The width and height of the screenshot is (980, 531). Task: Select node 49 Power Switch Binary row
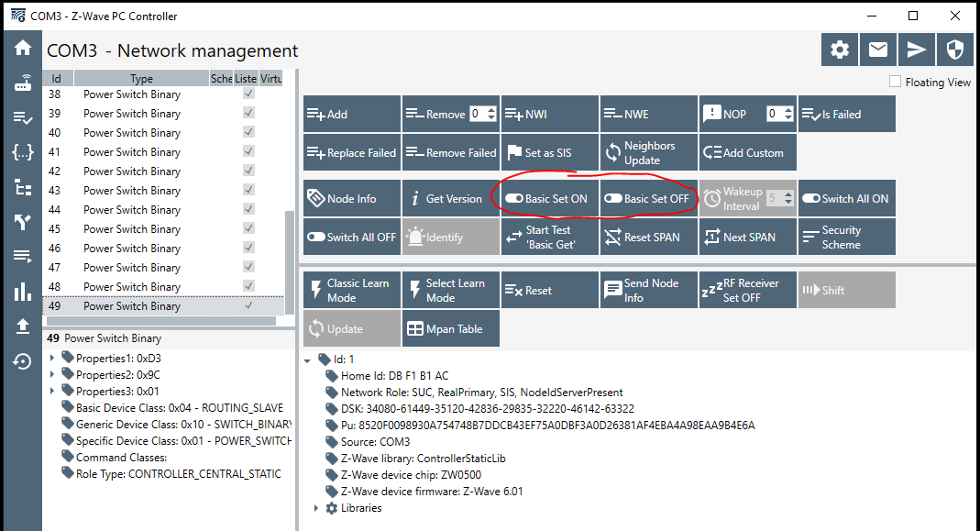pos(163,305)
